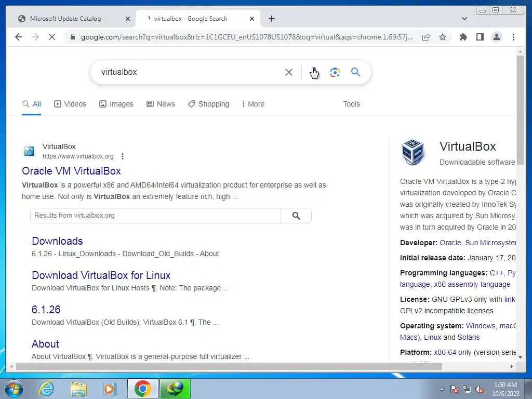Close the virtualbox Google Search tab
The width and height of the screenshot is (532, 399).
[252, 19]
